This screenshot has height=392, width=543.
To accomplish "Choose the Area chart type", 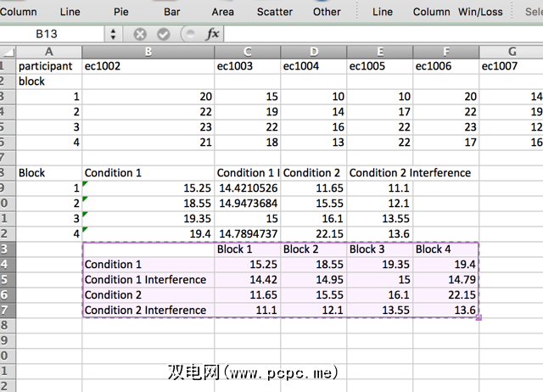I will [223, 12].
